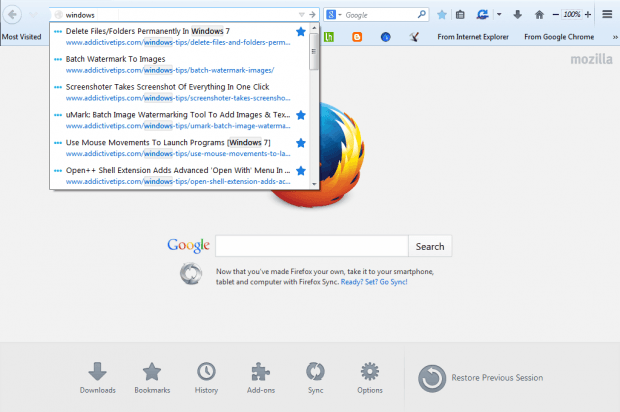
Task: Open the hamburger menu button
Action: [607, 15]
